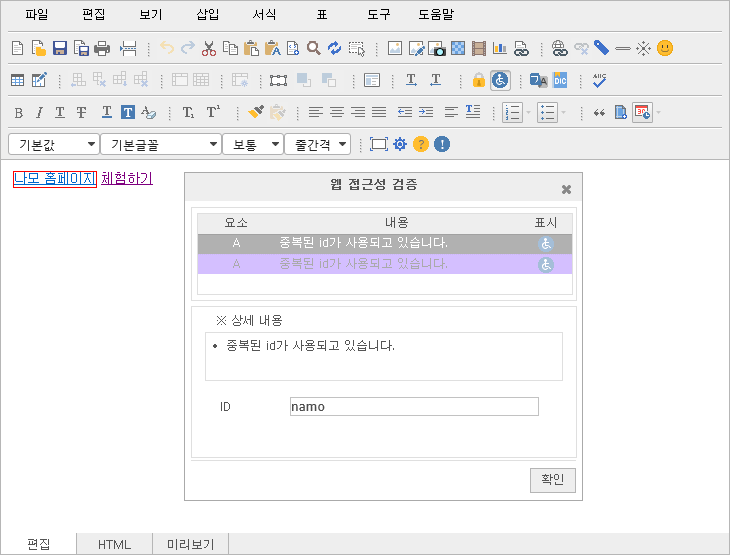The image size is (730, 555).
Task: Insert a horizontal line
Action: pos(622,48)
